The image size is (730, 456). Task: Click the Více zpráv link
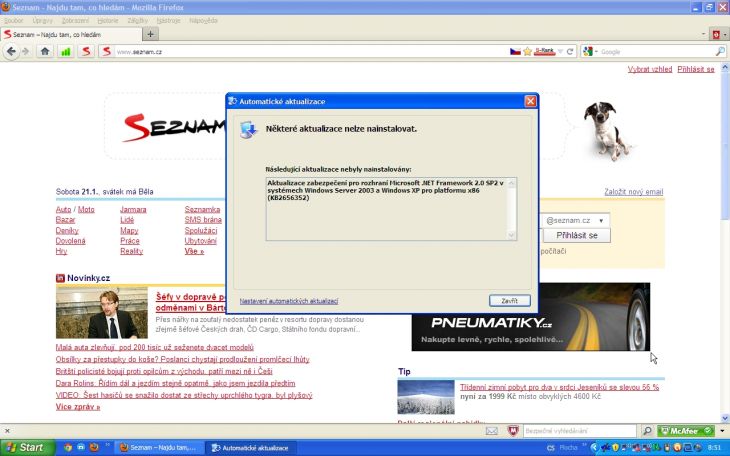78,407
